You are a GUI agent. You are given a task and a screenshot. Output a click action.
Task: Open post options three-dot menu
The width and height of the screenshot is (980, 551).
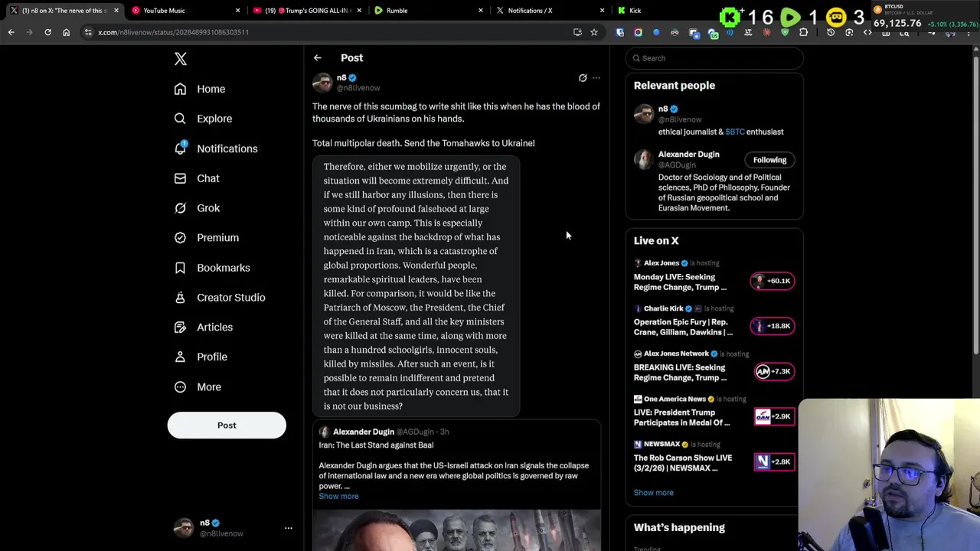coord(596,78)
